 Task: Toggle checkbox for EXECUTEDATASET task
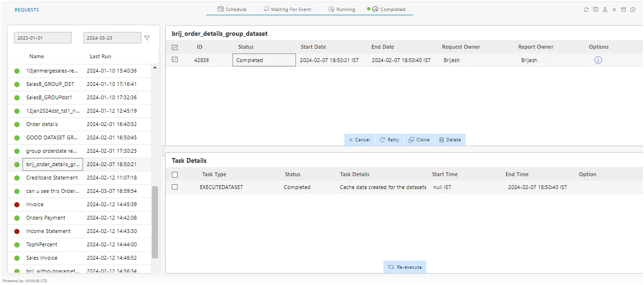click(x=175, y=187)
